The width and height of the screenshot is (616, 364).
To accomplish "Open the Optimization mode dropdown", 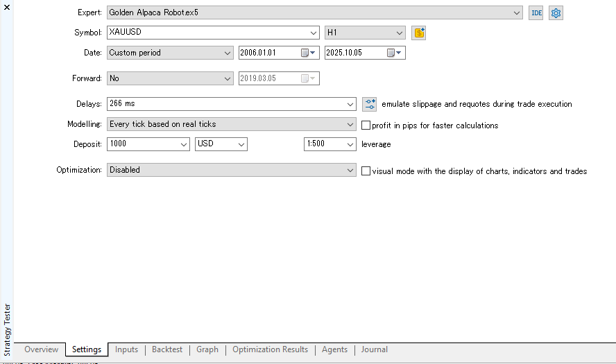I will [350, 170].
